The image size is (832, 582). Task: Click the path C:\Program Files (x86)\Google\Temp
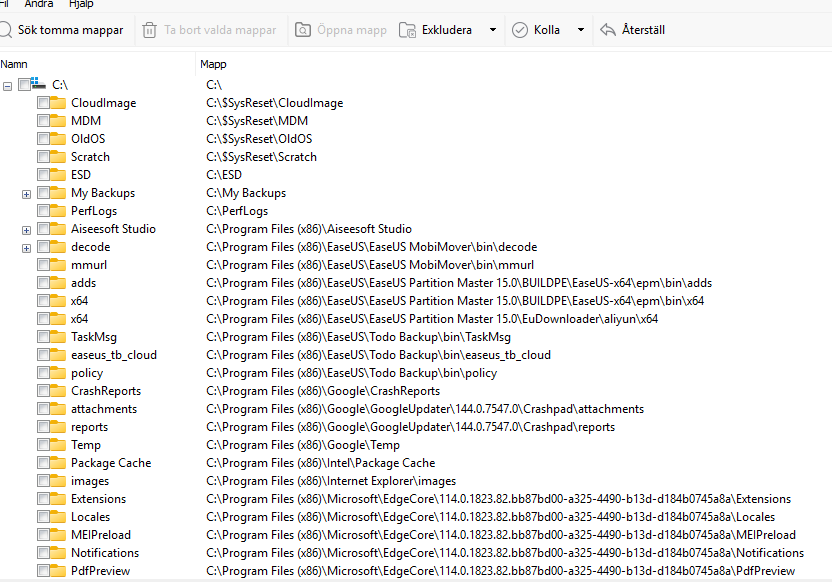point(303,445)
